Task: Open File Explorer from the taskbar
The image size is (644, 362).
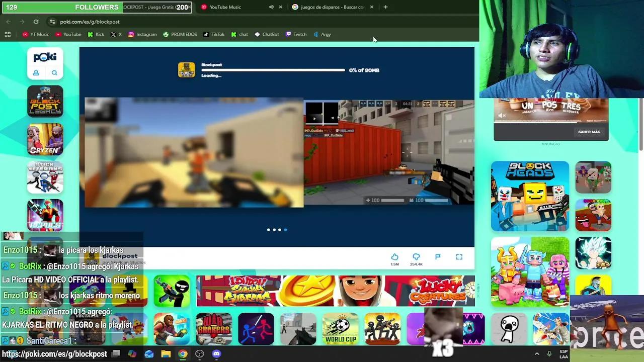Action: point(166,354)
